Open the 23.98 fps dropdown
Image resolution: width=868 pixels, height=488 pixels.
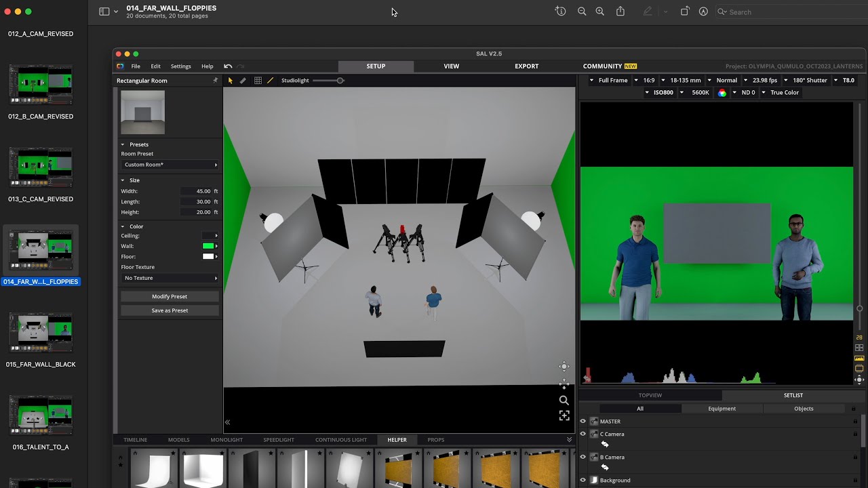(760, 81)
